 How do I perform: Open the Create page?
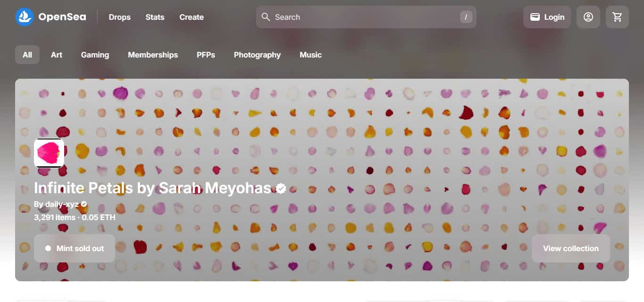[x=191, y=17]
